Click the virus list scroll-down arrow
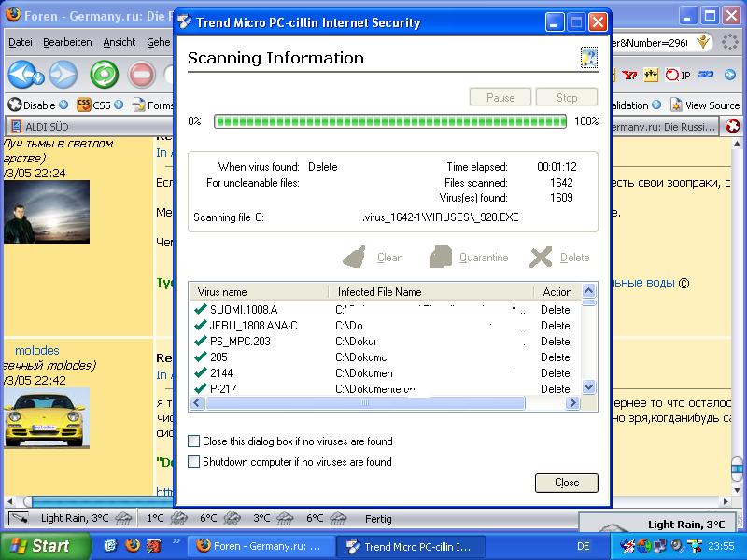This screenshot has height=560, width=747. 589,386
